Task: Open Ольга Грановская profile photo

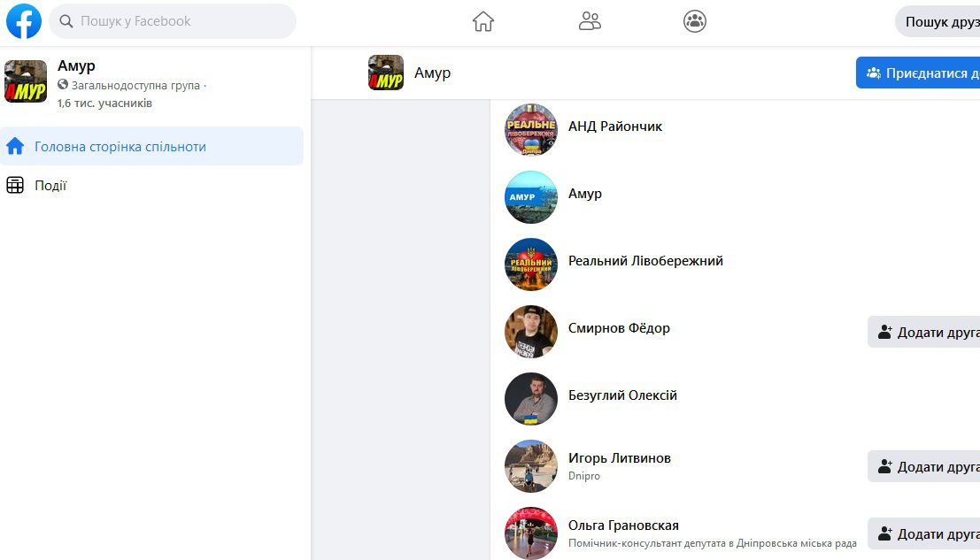Action: tap(530, 533)
